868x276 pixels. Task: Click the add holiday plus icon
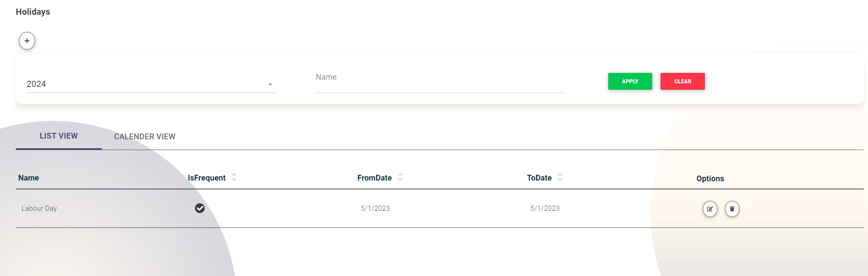(x=27, y=41)
